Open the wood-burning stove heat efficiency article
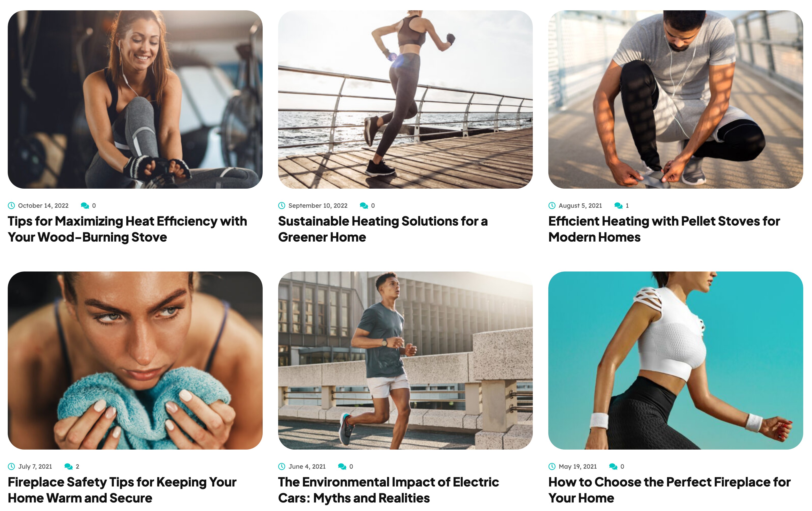812x511 pixels. [128, 229]
